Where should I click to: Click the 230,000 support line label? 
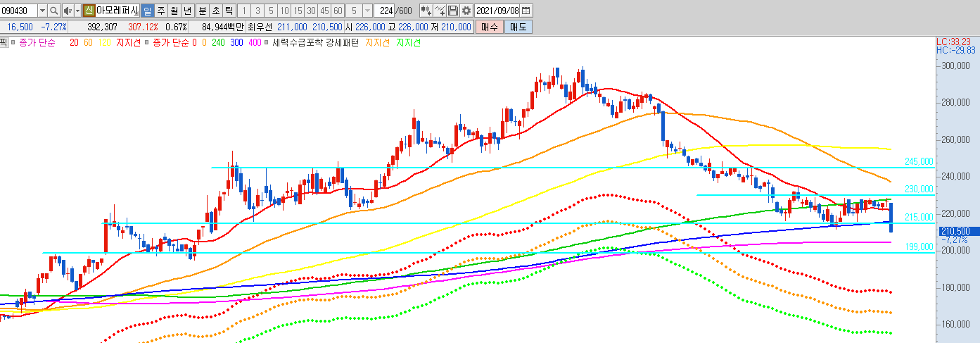point(919,189)
